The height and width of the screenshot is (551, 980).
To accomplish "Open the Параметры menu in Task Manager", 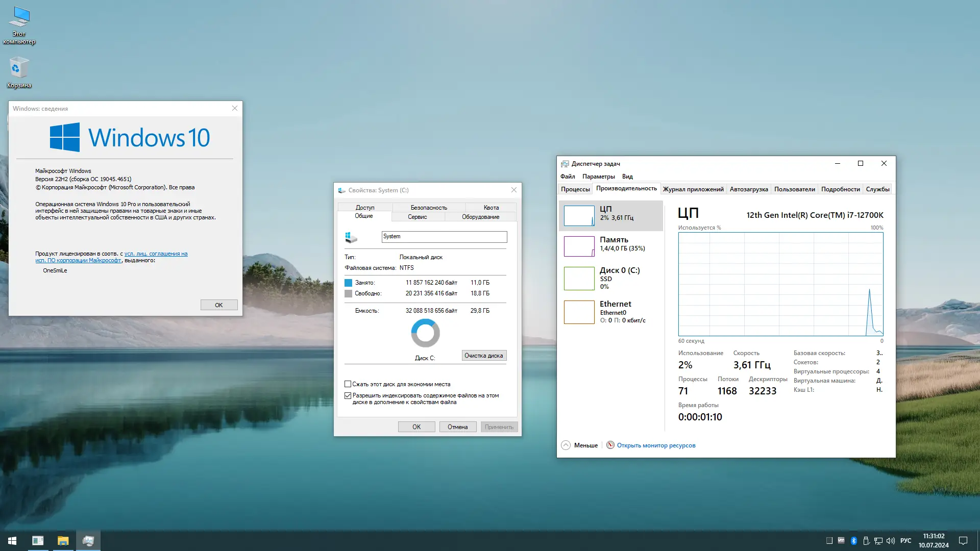I will (x=598, y=177).
